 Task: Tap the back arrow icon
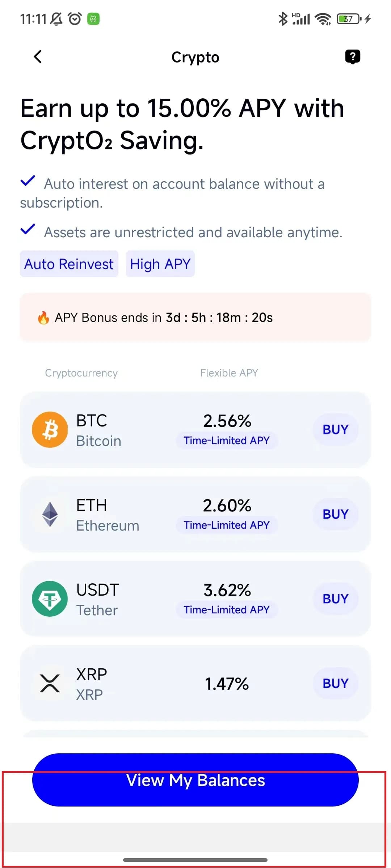coord(38,57)
